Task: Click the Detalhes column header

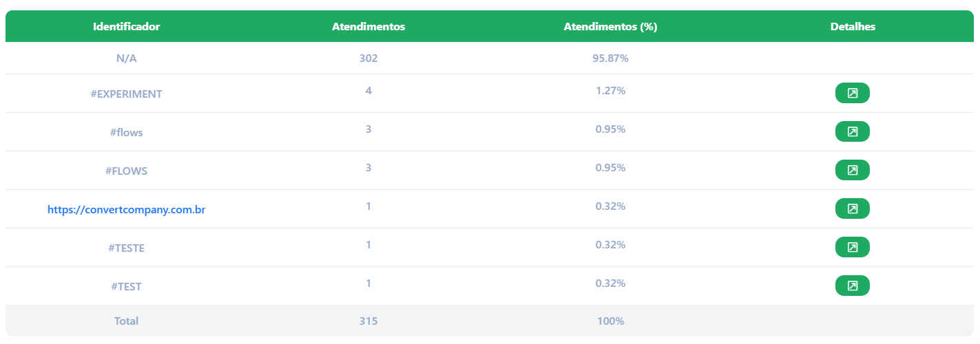Action: coord(853,27)
